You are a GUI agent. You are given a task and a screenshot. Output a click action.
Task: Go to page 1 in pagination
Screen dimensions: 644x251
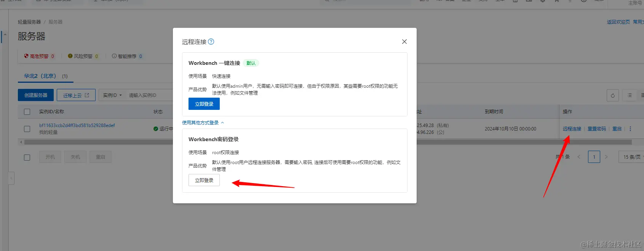point(594,157)
